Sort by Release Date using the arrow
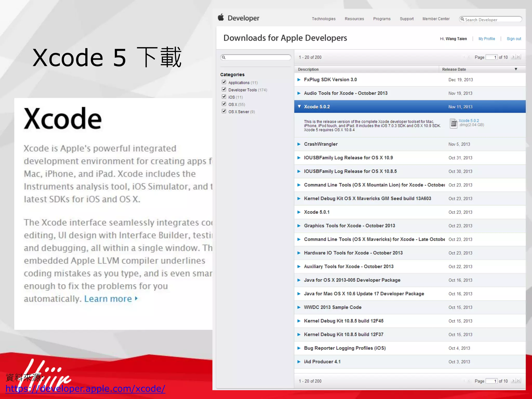 (516, 69)
